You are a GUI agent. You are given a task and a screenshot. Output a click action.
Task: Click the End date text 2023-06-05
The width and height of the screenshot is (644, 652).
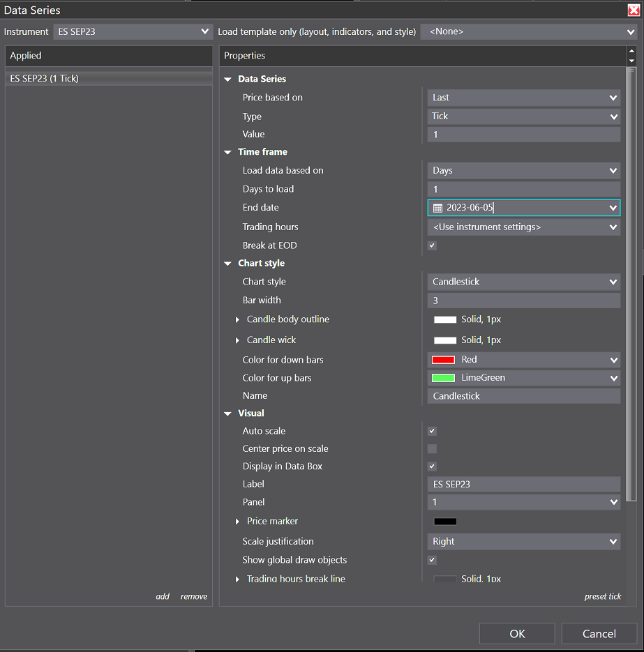click(470, 208)
